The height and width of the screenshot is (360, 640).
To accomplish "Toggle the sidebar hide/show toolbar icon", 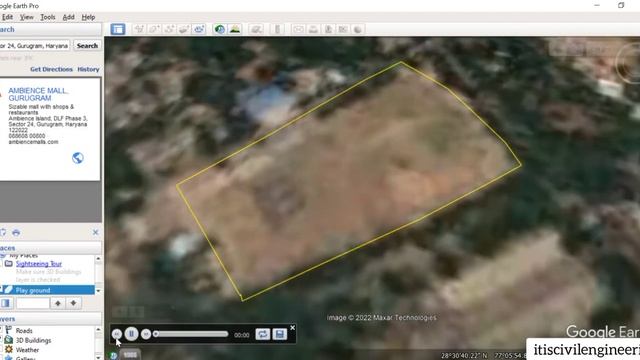I will point(118,29).
